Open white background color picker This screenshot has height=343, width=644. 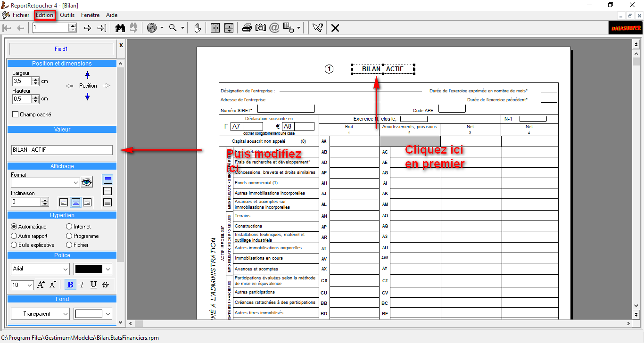click(93, 314)
